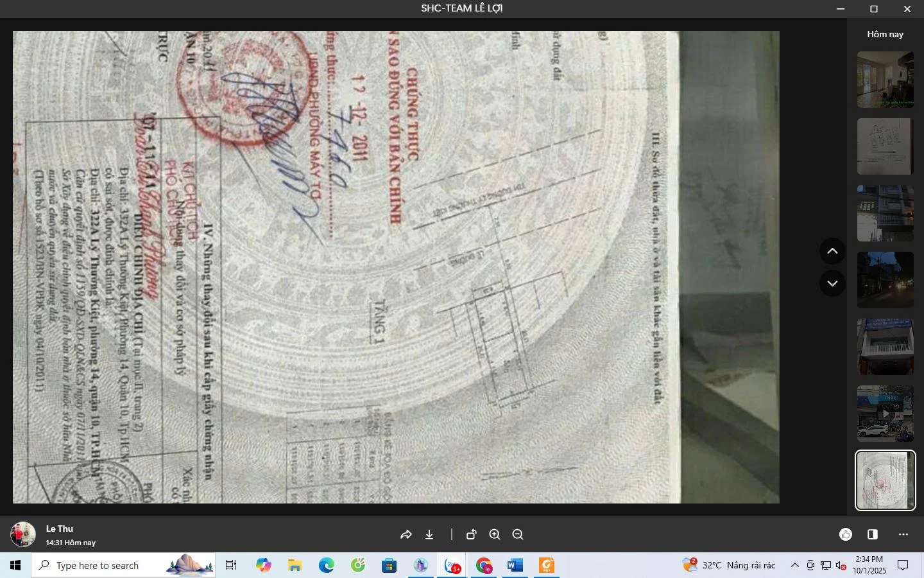
Task: Click sender name Le Thu
Action: point(60,529)
